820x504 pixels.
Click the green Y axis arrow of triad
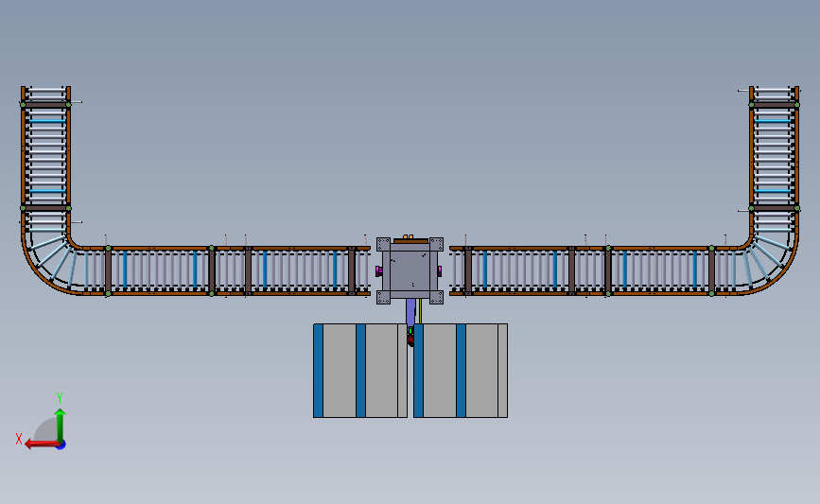(x=61, y=426)
